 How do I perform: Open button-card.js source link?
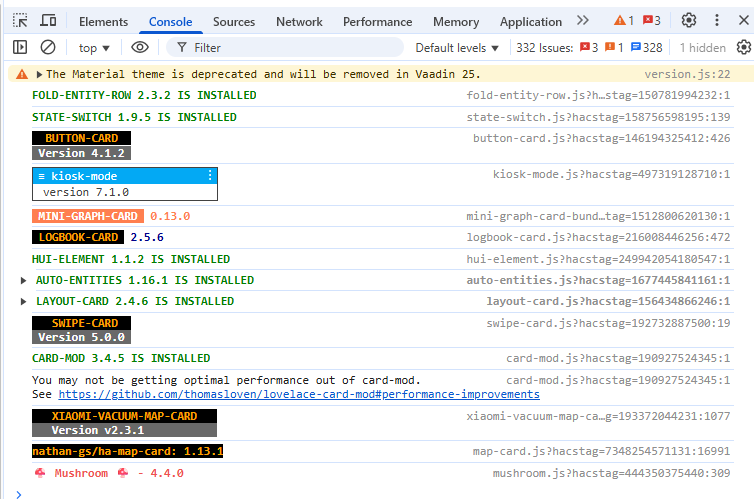click(602, 138)
